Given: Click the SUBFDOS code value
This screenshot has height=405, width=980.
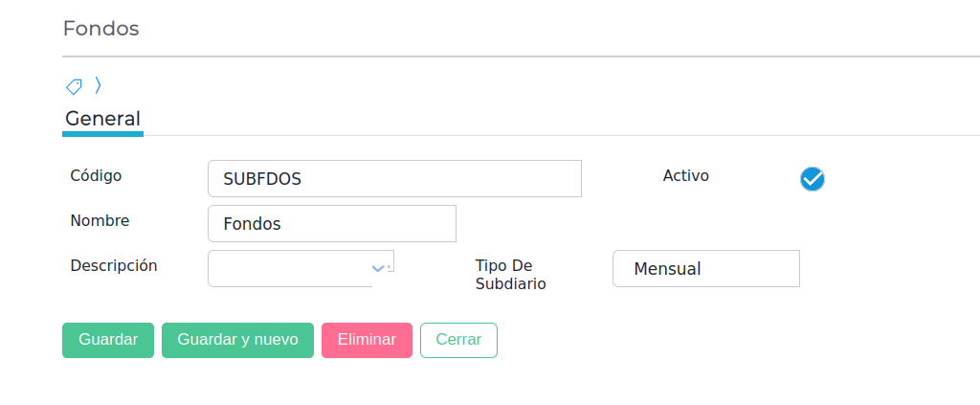Looking at the screenshot, I should click(x=262, y=179).
